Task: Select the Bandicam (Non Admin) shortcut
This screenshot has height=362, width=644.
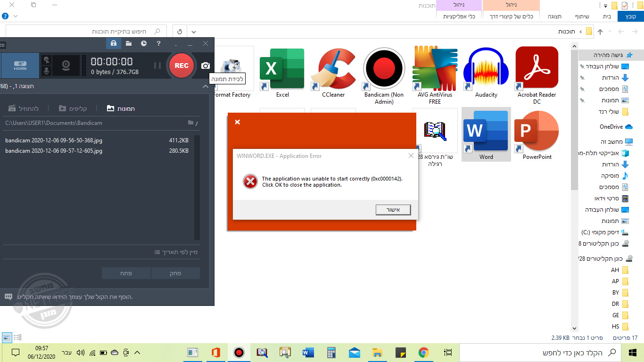Action: tap(384, 76)
